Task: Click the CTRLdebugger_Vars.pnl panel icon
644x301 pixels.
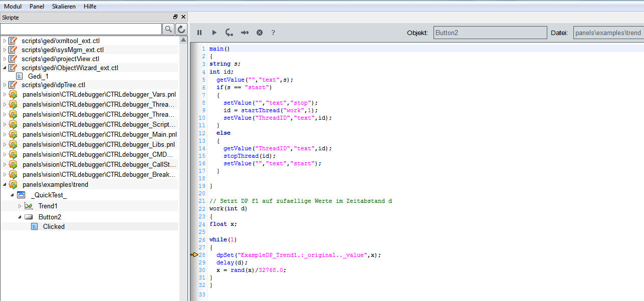Action: pyautogui.click(x=14, y=94)
